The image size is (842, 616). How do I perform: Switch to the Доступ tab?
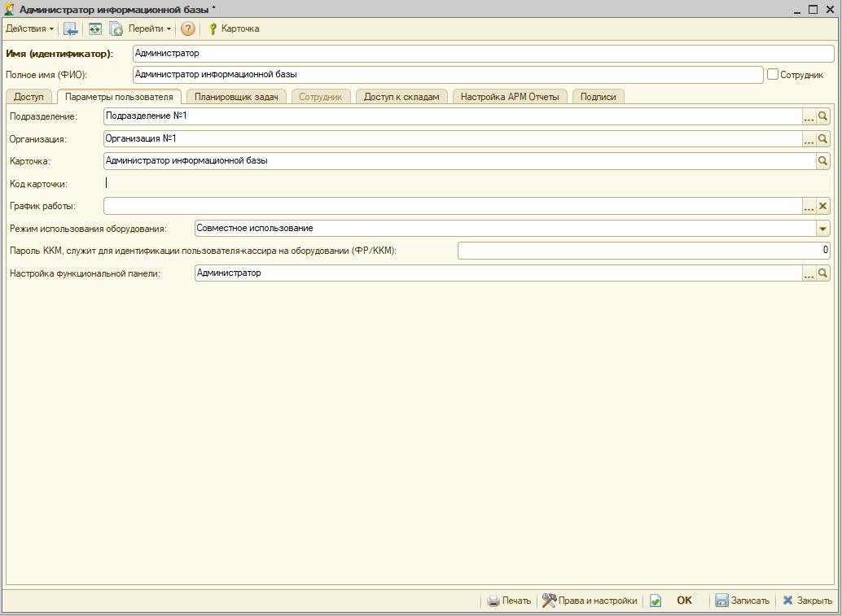[29, 97]
